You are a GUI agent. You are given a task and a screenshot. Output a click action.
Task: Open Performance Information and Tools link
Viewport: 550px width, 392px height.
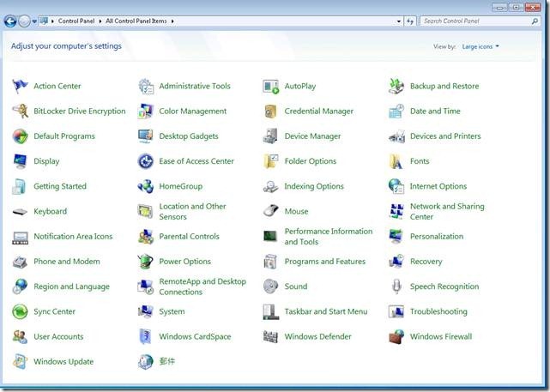point(329,237)
